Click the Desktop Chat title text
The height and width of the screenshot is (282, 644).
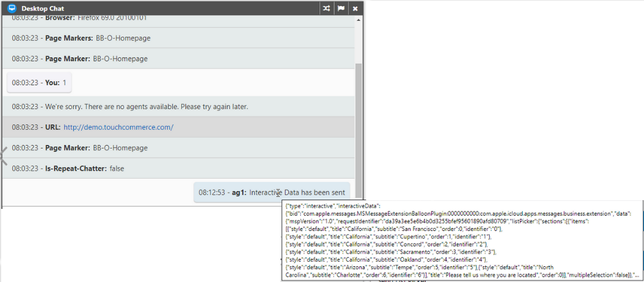point(43,9)
